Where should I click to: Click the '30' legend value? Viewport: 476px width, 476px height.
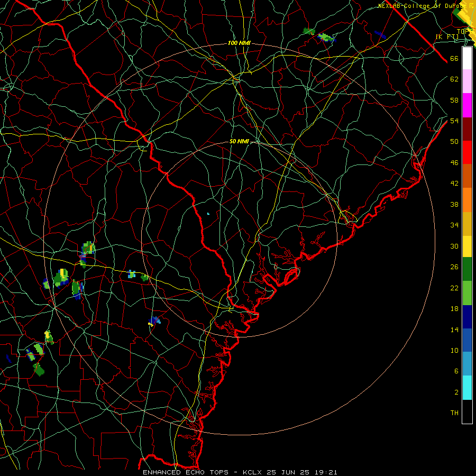pyautogui.click(x=454, y=246)
